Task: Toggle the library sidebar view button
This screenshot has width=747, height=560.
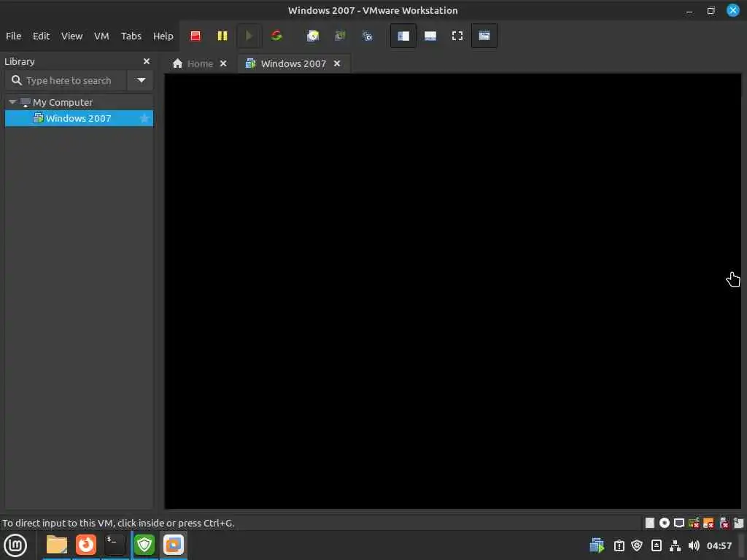Action: pyautogui.click(x=403, y=36)
